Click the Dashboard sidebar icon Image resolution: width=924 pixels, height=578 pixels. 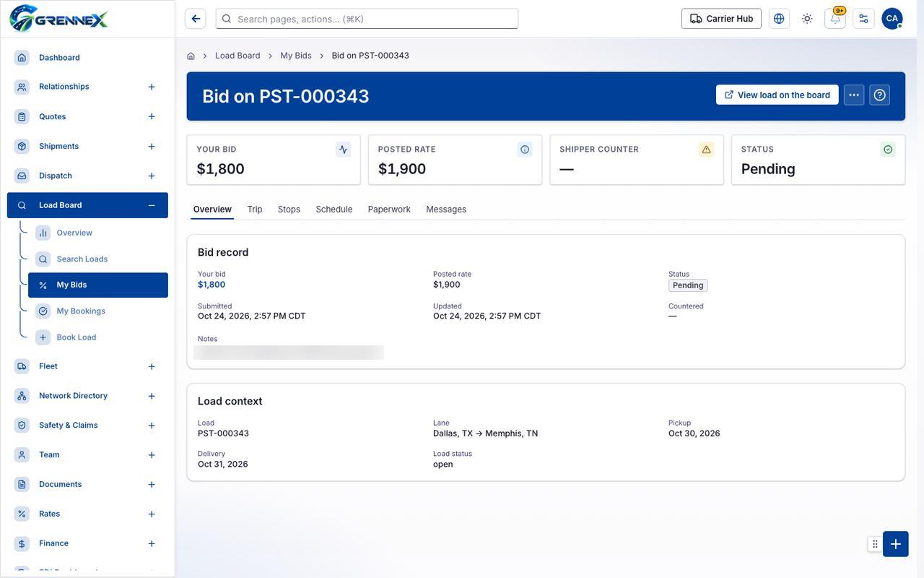tap(22, 57)
